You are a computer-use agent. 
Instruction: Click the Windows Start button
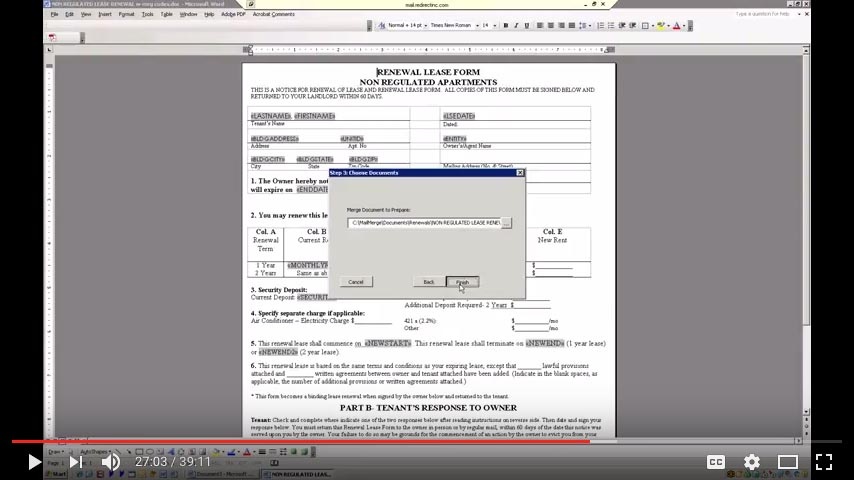(x=56, y=474)
